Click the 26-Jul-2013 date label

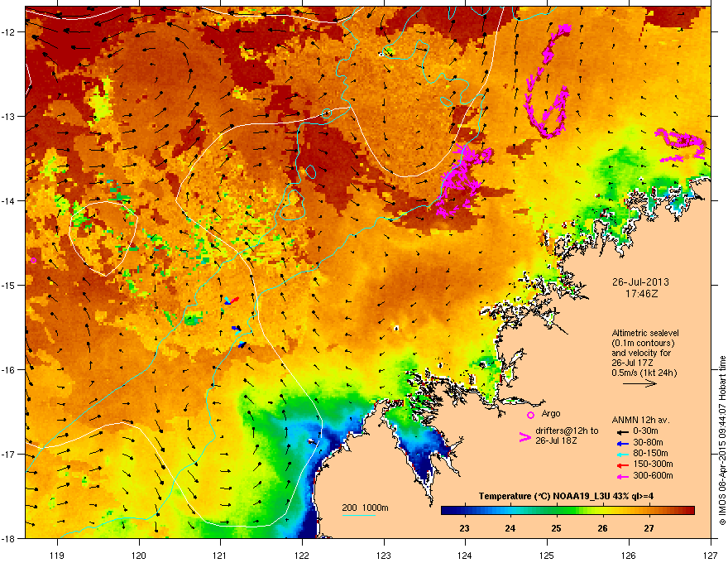point(640,282)
